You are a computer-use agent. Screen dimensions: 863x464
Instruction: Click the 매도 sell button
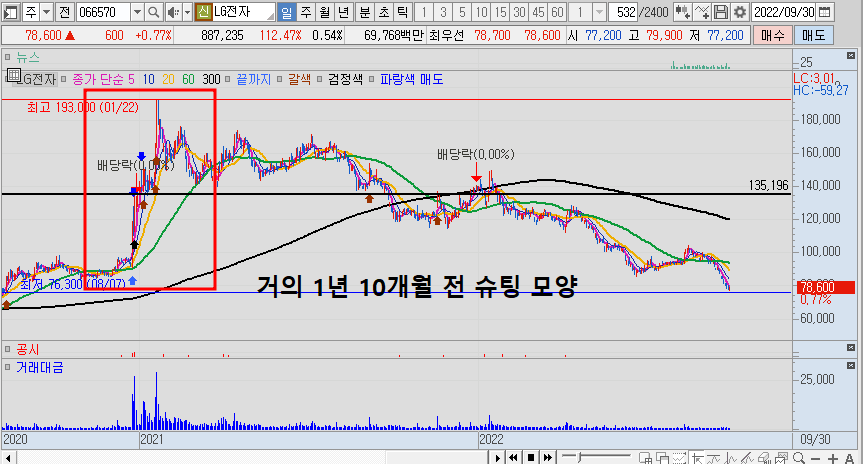tap(813, 36)
